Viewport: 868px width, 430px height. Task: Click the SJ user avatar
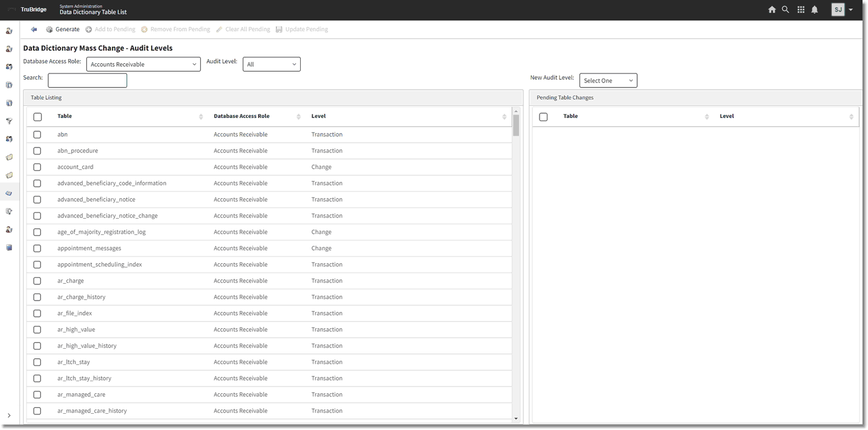838,10
